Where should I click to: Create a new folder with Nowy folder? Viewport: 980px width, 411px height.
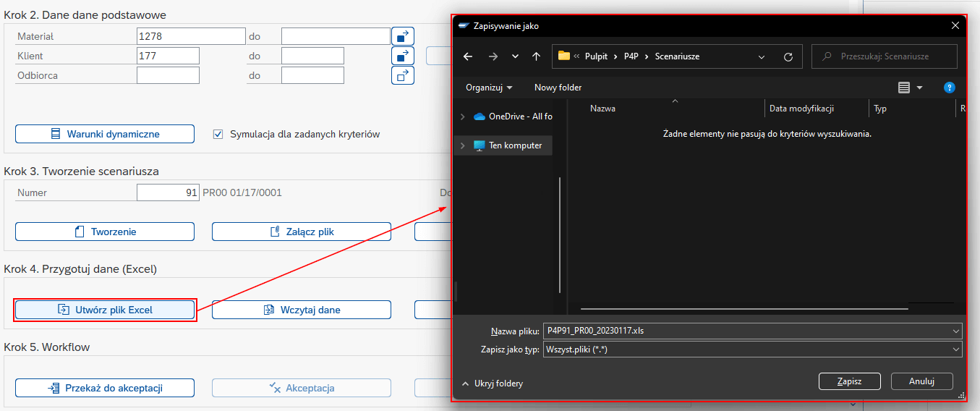pyautogui.click(x=558, y=88)
